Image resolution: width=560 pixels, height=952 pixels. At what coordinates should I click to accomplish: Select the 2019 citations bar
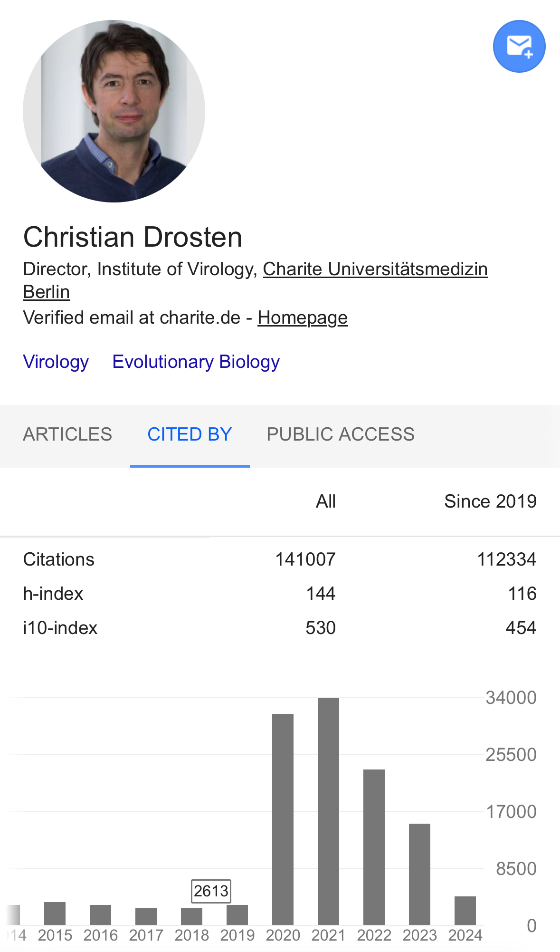pyautogui.click(x=237, y=915)
